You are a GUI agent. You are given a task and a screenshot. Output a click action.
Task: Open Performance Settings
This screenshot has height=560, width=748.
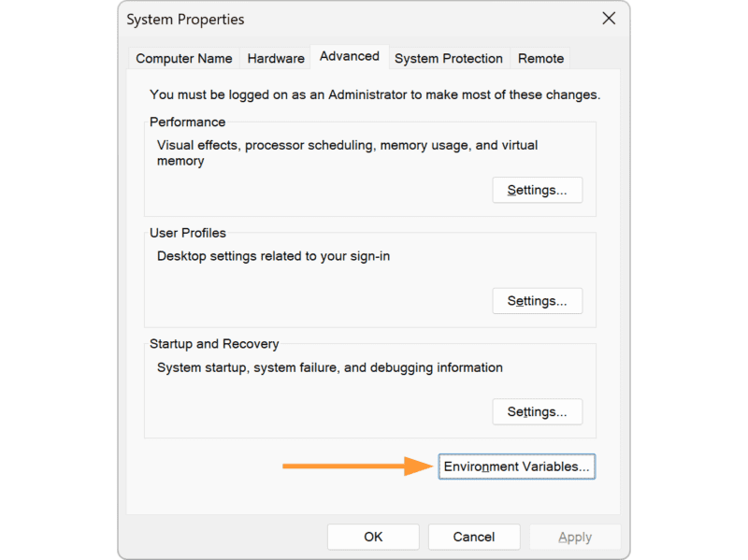pyautogui.click(x=537, y=190)
